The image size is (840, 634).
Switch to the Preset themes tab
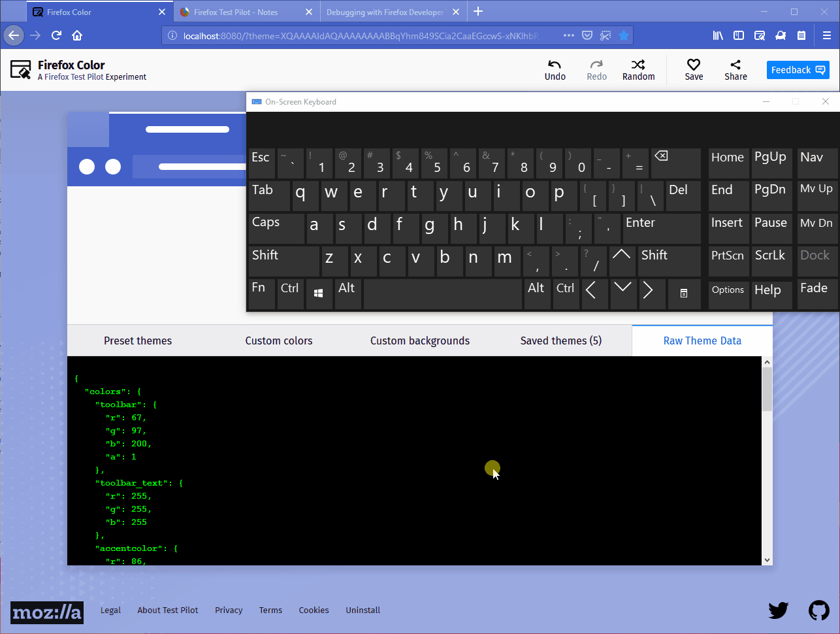click(138, 341)
